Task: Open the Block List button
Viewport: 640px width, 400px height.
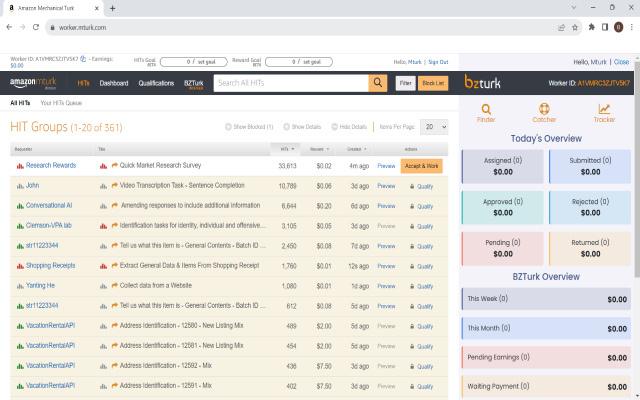Action: pyautogui.click(x=433, y=83)
